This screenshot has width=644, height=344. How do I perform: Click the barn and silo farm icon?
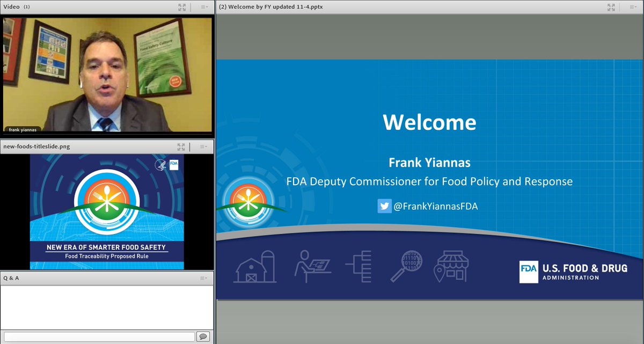255,267
